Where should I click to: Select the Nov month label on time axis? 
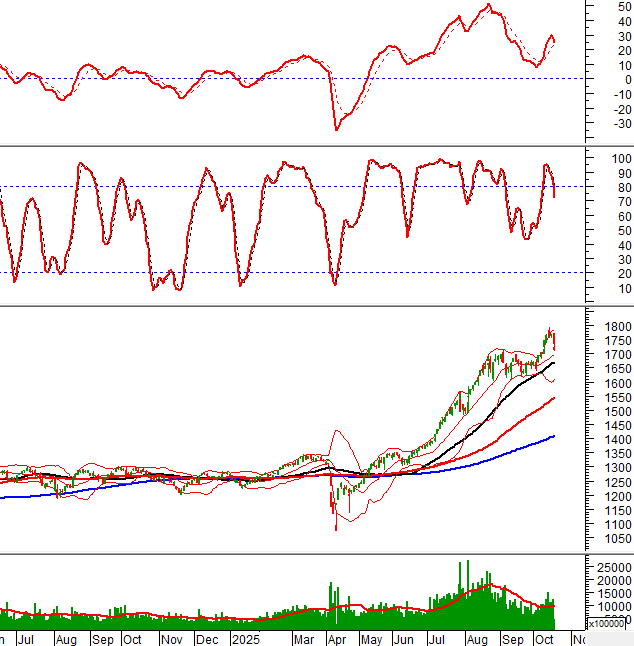172,637
